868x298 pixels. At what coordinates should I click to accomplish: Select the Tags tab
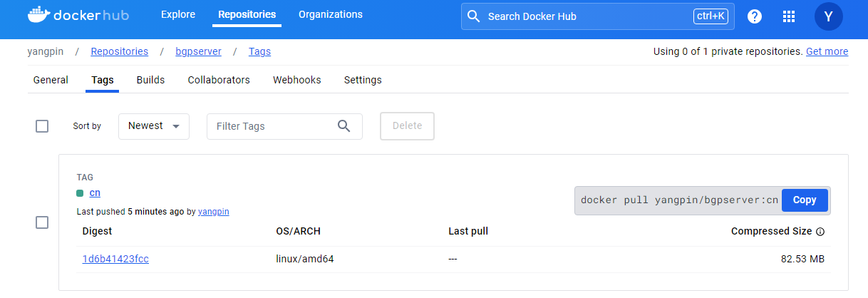(x=103, y=80)
